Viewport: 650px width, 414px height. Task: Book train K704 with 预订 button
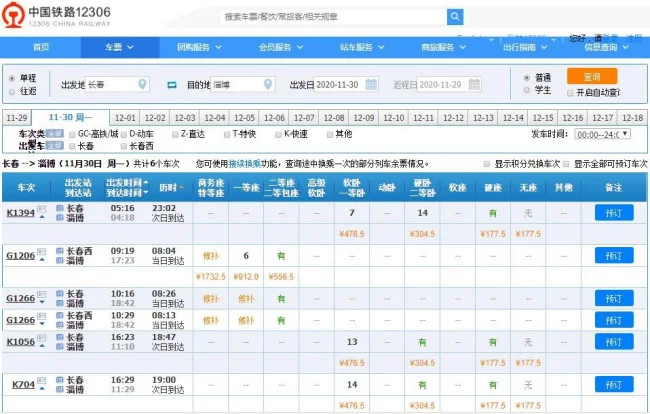pos(614,385)
